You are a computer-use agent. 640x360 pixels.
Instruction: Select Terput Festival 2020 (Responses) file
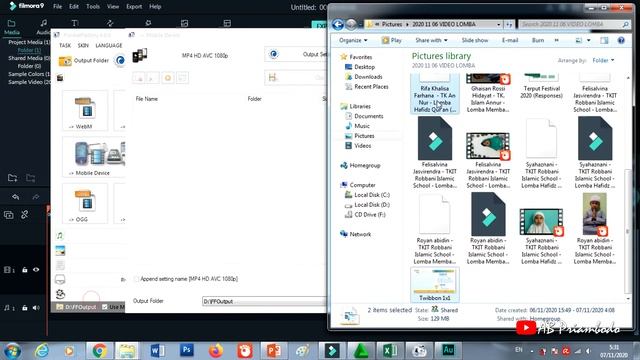(541, 87)
